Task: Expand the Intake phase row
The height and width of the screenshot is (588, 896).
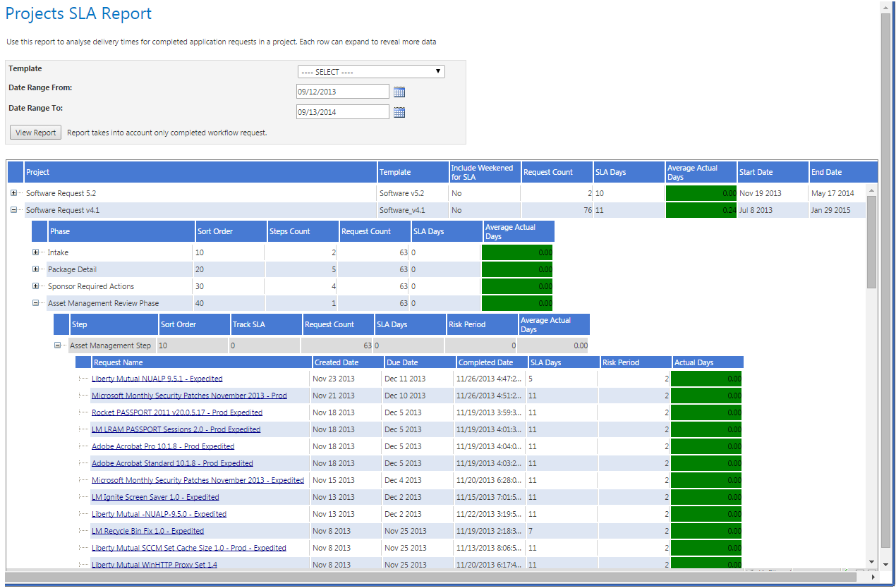Action: tap(37, 252)
